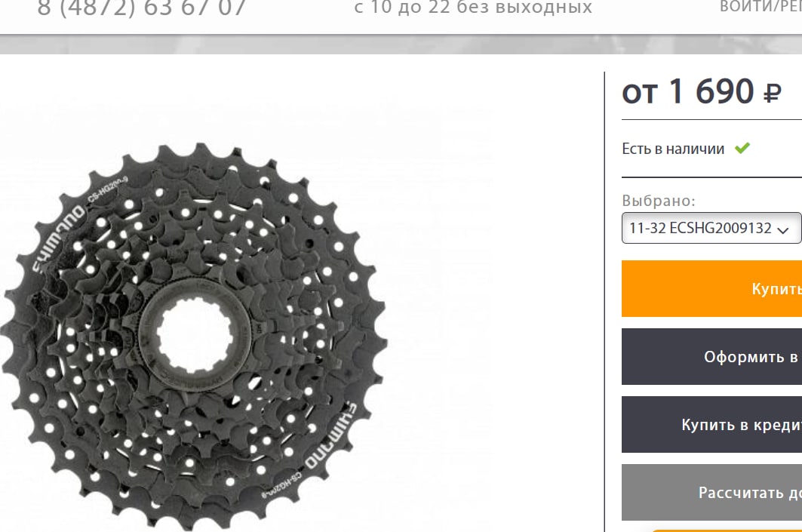802x532 pixels.
Task: Click the gray Рассчитать button
Action: [x=711, y=492]
